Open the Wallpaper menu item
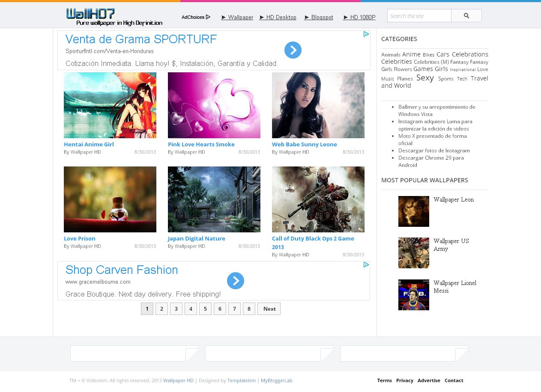This screenshot has height=392, width=541. [x=237, y=17]
